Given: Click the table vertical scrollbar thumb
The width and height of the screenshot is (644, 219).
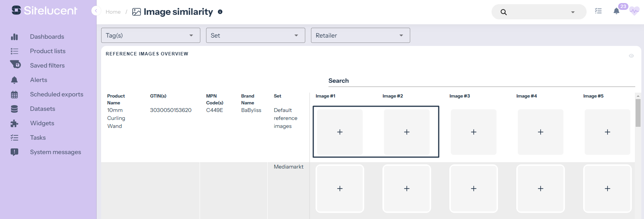Looking at the screenshot, I should [638, 113].
